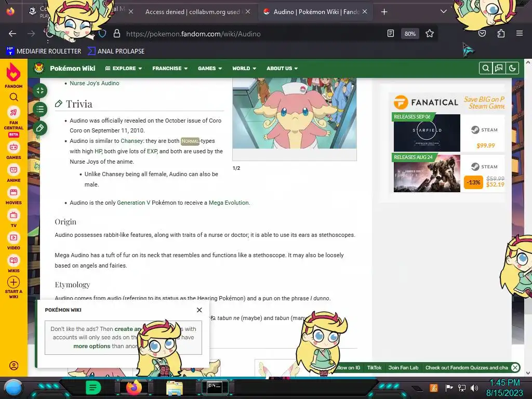Image resolution: width=532 pixels, height=399 pixels.
Task: Toggle Firefox reader view icon
Action: click(391, 34)
